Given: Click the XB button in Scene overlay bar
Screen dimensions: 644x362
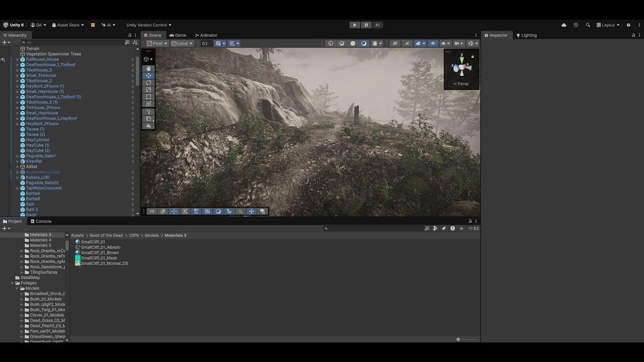Looking at the screenshot, I should tap(152, 211).
